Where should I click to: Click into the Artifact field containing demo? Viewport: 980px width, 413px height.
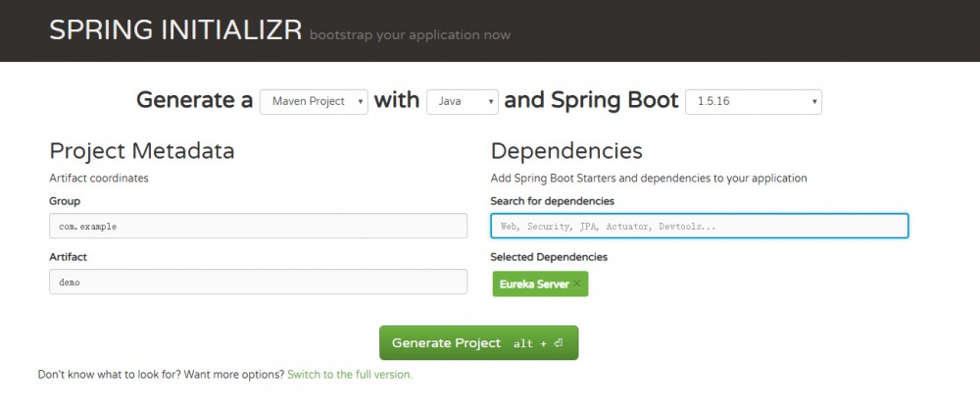coord(258,282)
